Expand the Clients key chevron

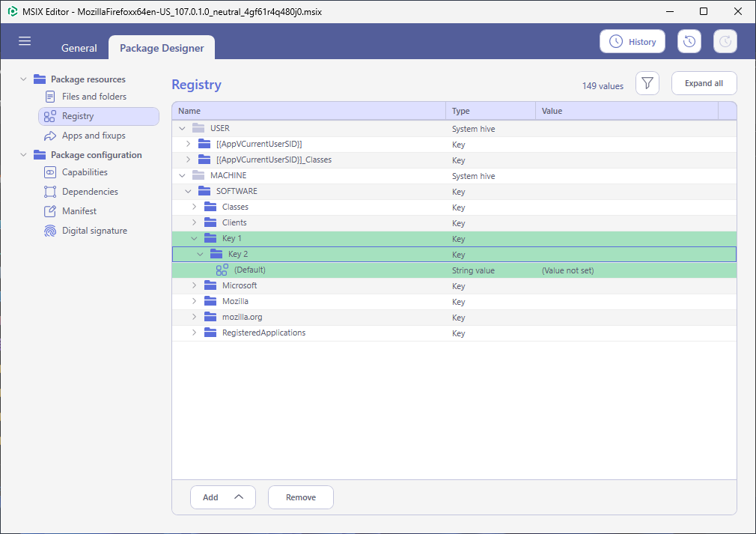click(195, 223)
